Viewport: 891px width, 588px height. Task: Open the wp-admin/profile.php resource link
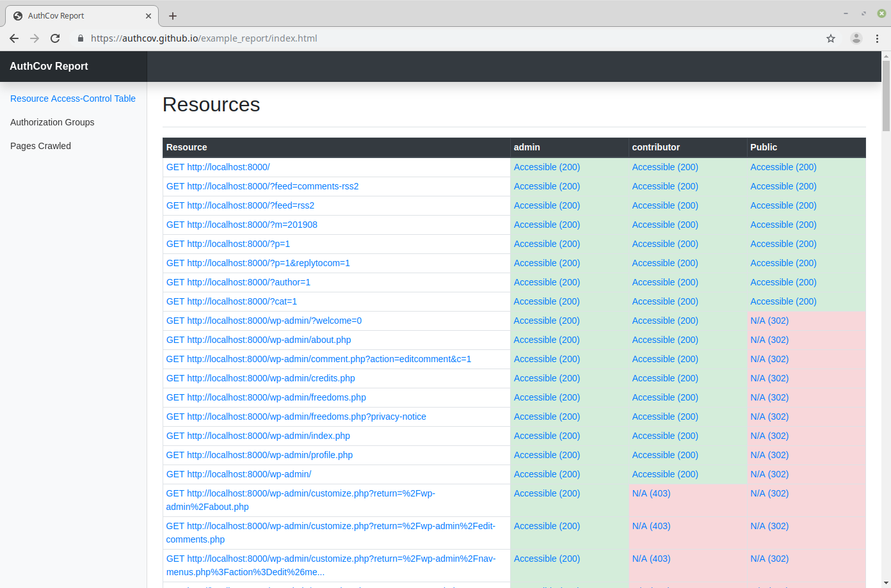click(x=259, y=455)
